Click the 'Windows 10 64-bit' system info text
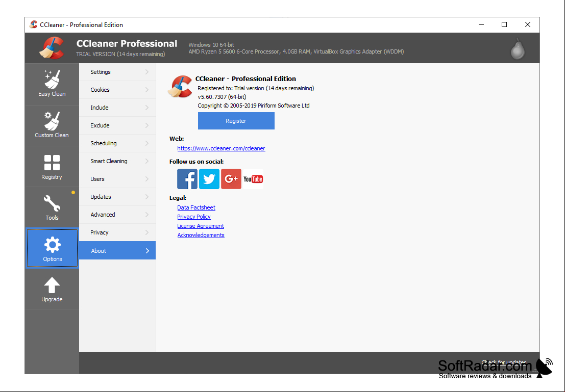The image size is (565, 392). (211, 45)
